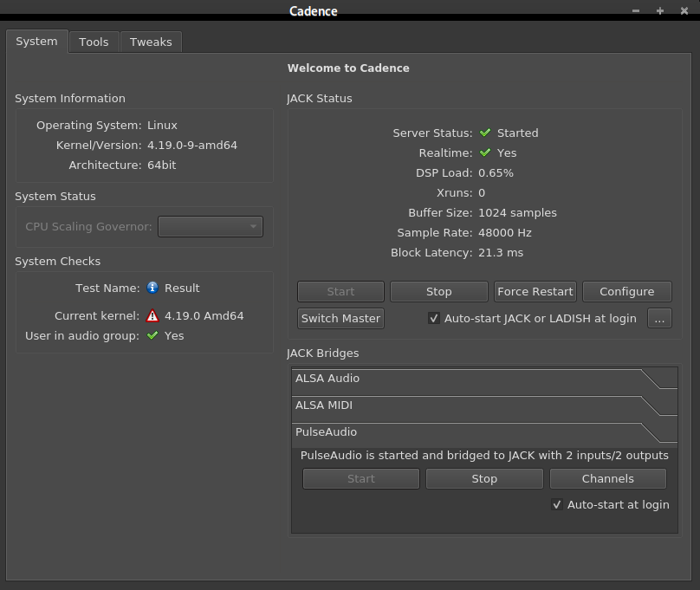The height and width of the screenshot is (590, 700).
Task: Toggle Auto-start JACK or LADISH at login
Action: [434, 318]
